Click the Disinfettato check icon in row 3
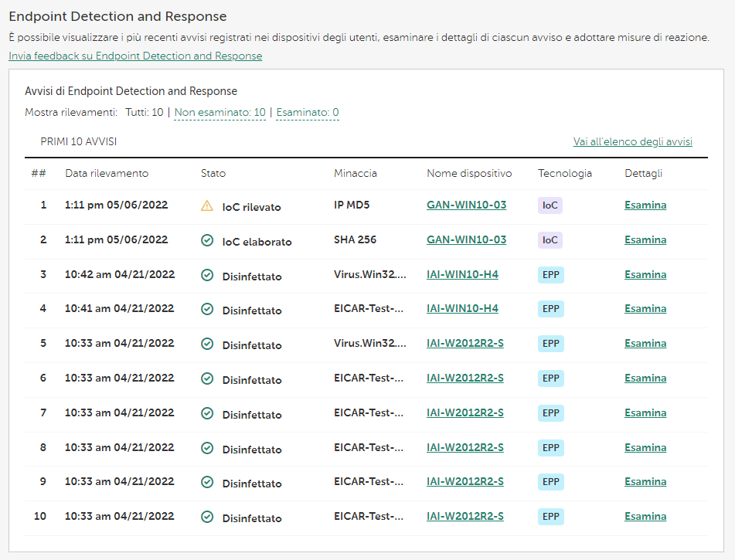The width and height of the screenshot is (735, 560). coord(206,275)
